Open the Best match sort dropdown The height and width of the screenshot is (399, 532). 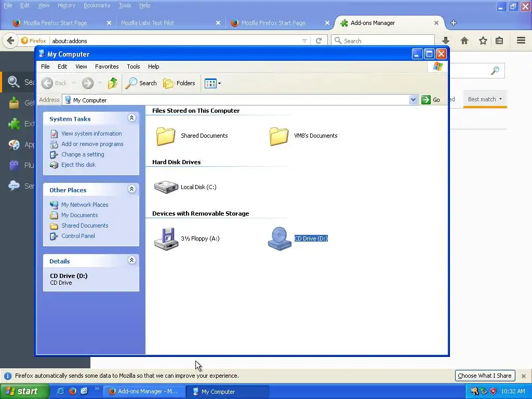tap(485, 99)
